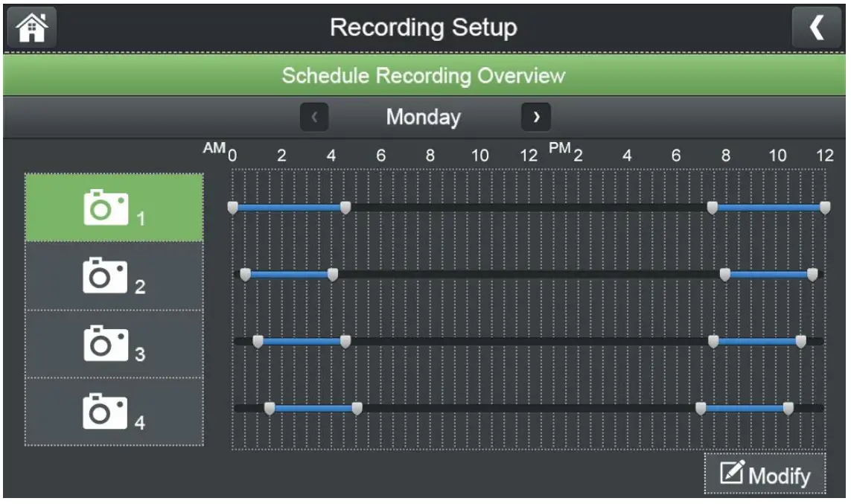
Task: Click camera 2 evening end slider handle
Action: (x=813, y=275)
